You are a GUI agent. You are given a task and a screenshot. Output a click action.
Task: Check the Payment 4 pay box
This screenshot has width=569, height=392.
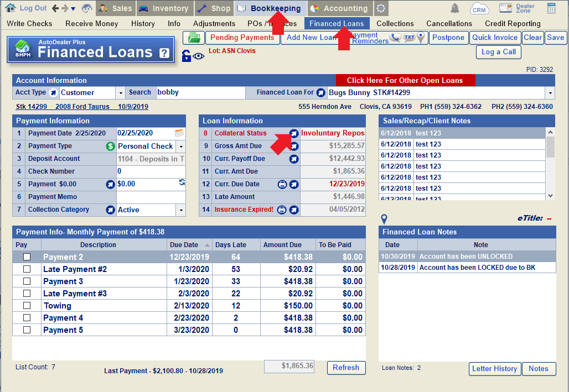tap(27, 318)
